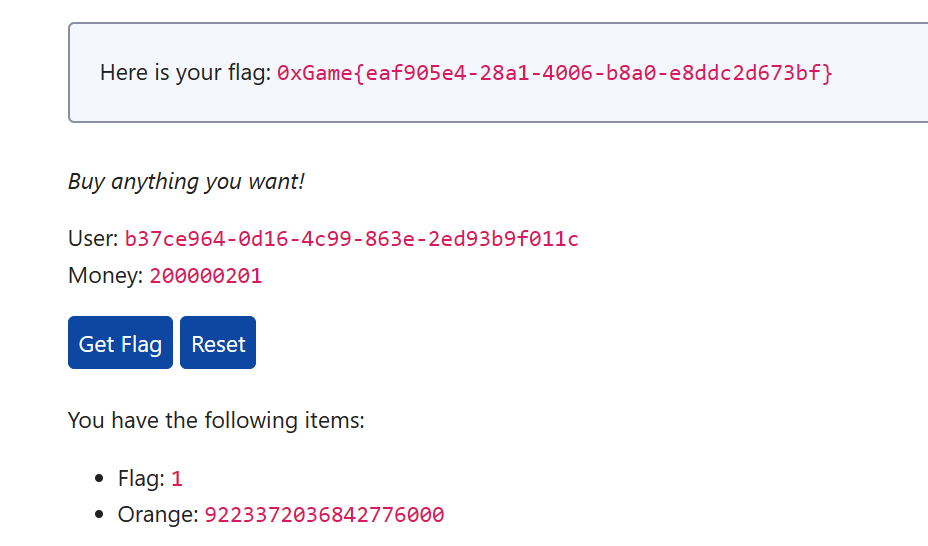Click the 'Buy anything you want!' italic text

[186, 181]
